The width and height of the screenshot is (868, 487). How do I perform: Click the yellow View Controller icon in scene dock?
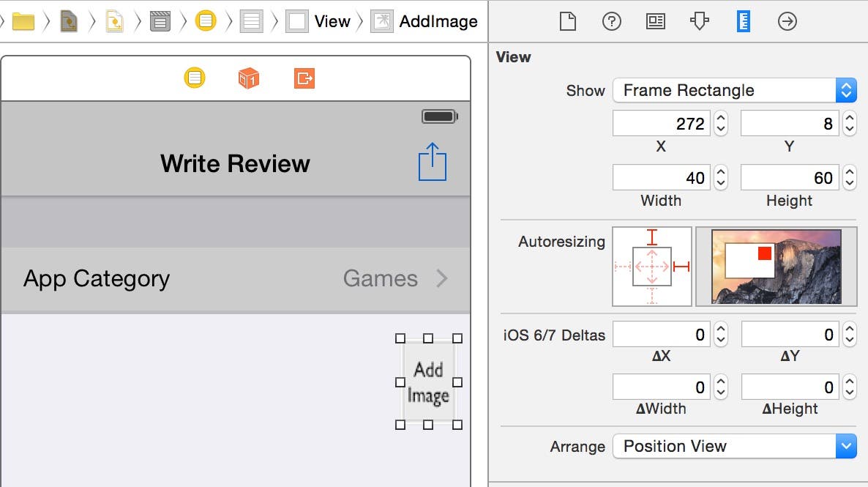point(195,78)
